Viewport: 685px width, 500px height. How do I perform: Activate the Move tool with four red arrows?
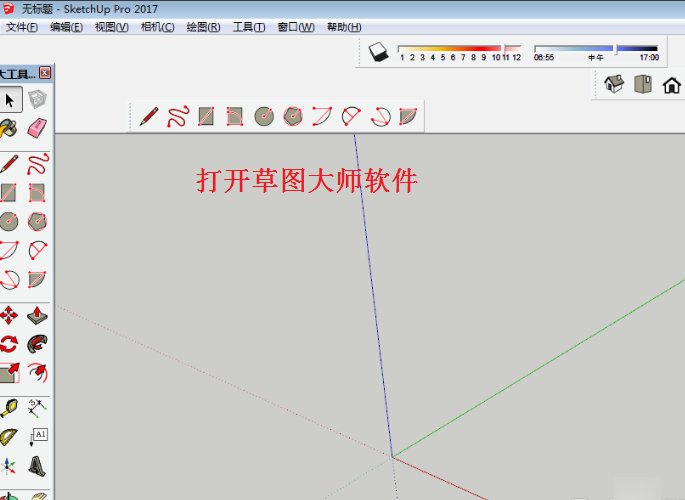9,315
